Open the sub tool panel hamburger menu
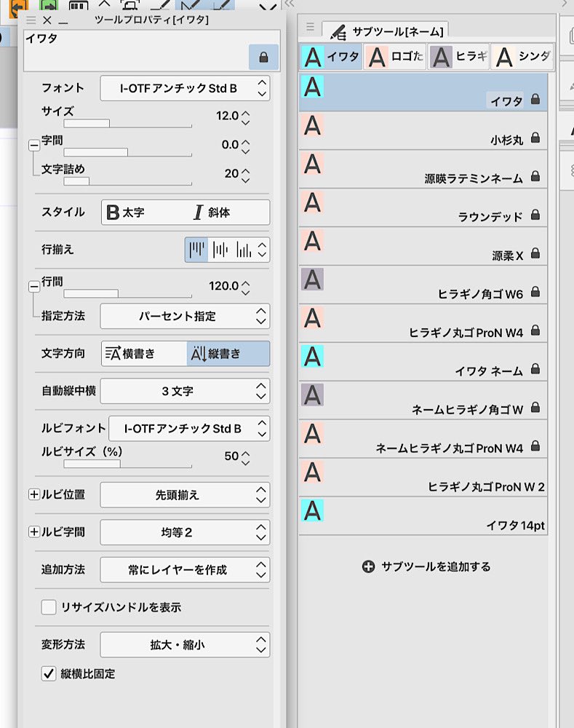574x728 pixels. pos(311,26)
